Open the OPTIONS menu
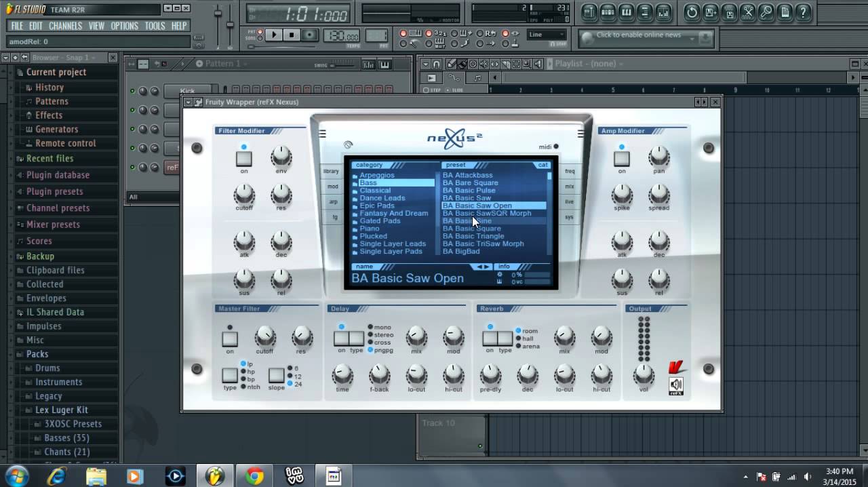Screen dimensions: 868x487 (x=124, y=26)
